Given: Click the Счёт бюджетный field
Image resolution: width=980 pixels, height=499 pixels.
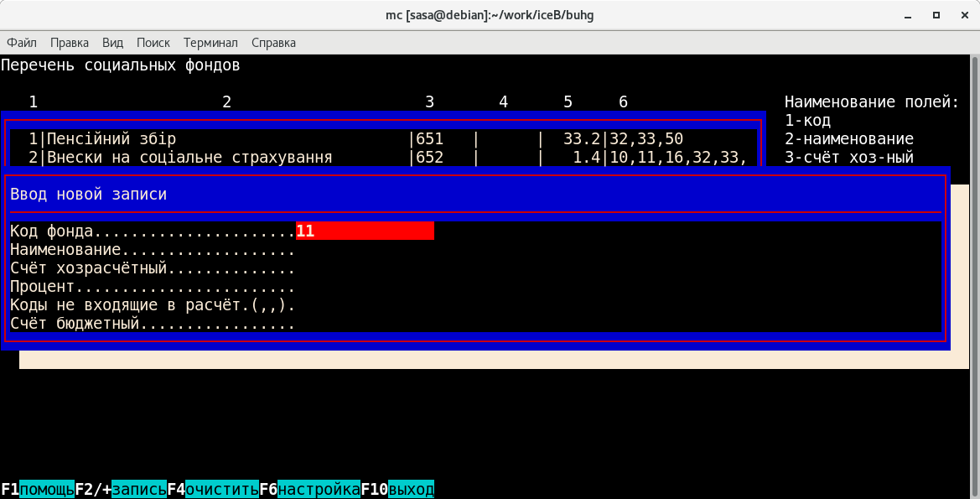Looking at the screenshot, I should pos(152,324).
